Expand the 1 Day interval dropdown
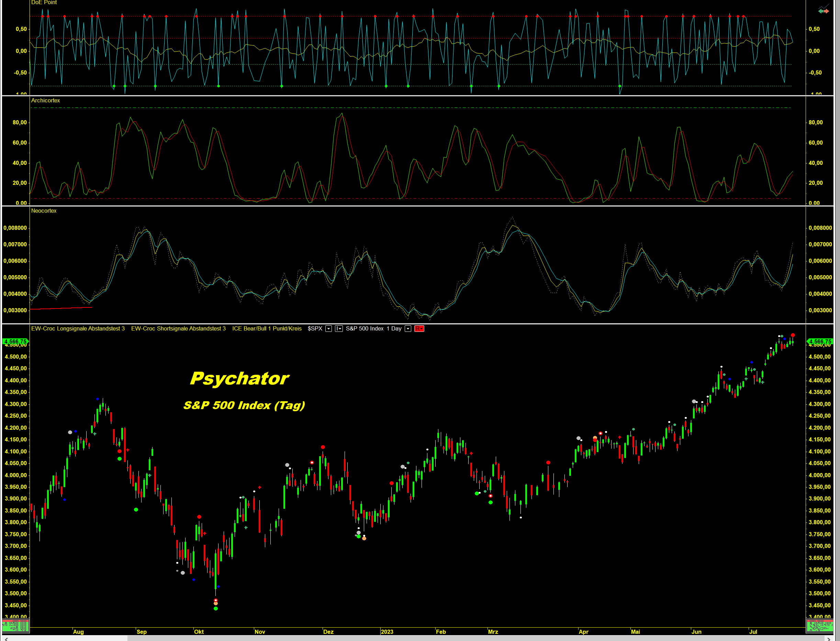The height and width of the screenshot is (641, 840). coord(407,329)
